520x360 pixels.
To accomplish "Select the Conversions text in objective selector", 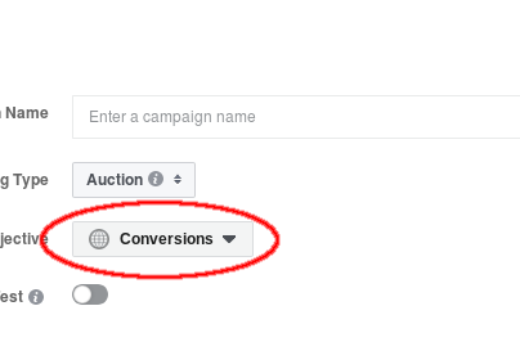I will click(166, 239).
